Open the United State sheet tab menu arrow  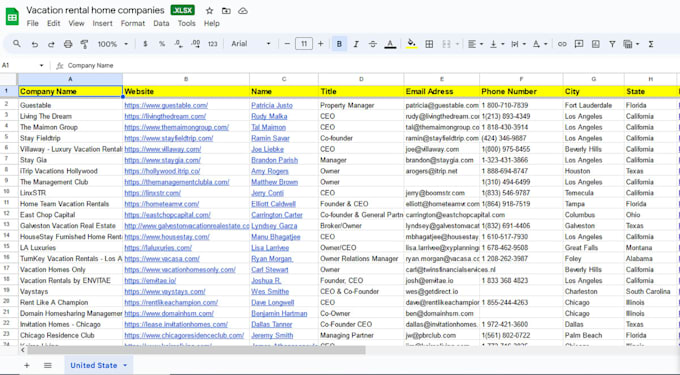(125, 365)
